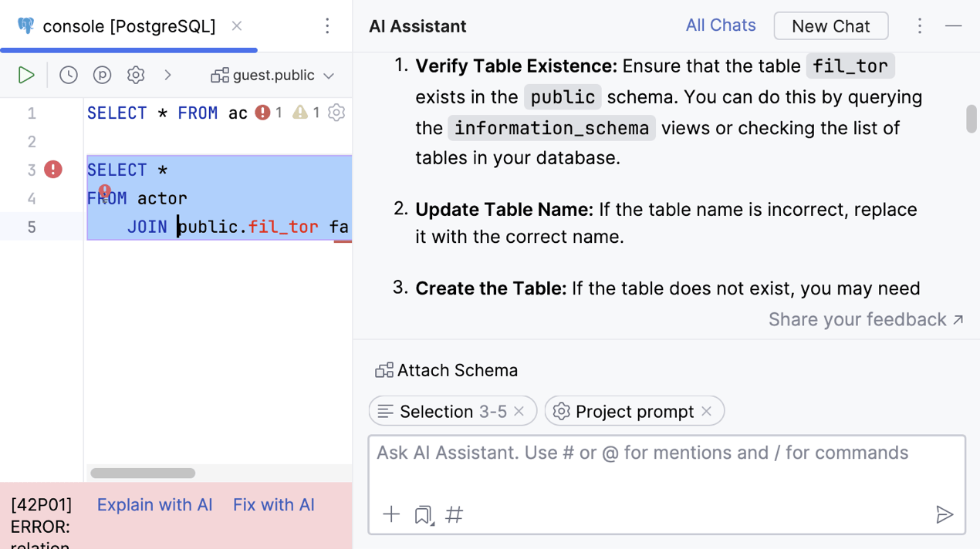Expand more toolbar actions chevron
The width and height of the screenshot is (980, 549).
click(167, 75)
